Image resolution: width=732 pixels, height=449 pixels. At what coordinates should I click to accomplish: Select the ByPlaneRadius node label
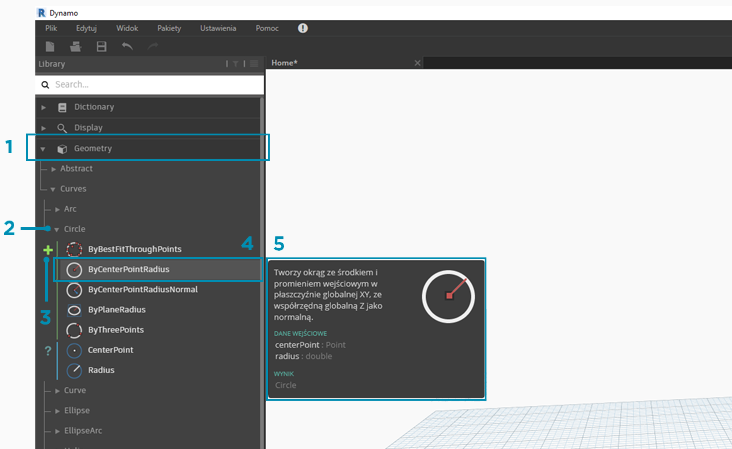[117, 309]
